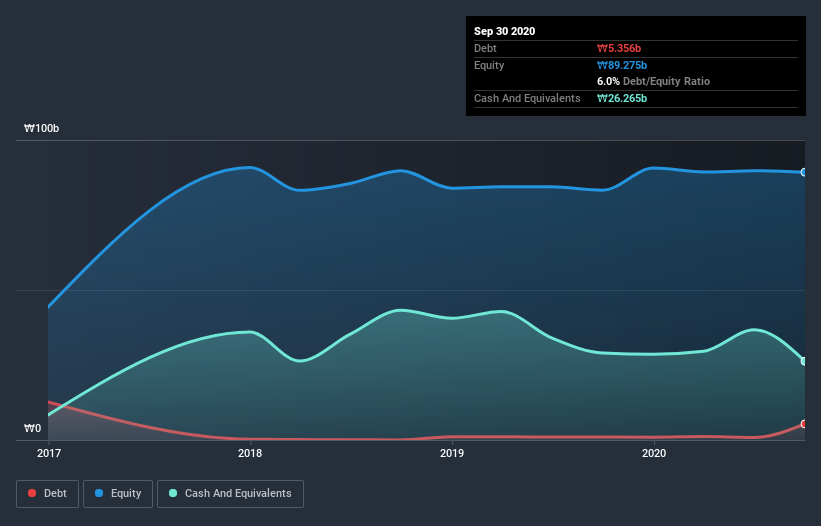The width and height of the screenshot is (821, 526).
Task: Click the ₩89.275b equity value
Action: [x=622, y=65]
